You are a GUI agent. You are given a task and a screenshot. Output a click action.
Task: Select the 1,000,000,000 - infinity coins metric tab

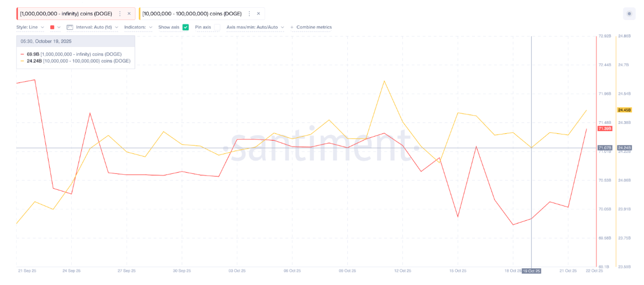click(x=65, y=13)
